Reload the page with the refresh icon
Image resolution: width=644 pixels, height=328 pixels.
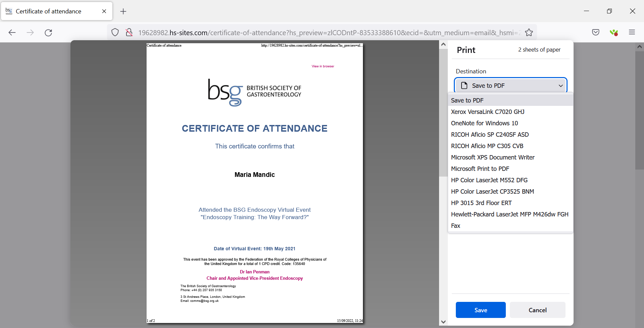(48, 32)
